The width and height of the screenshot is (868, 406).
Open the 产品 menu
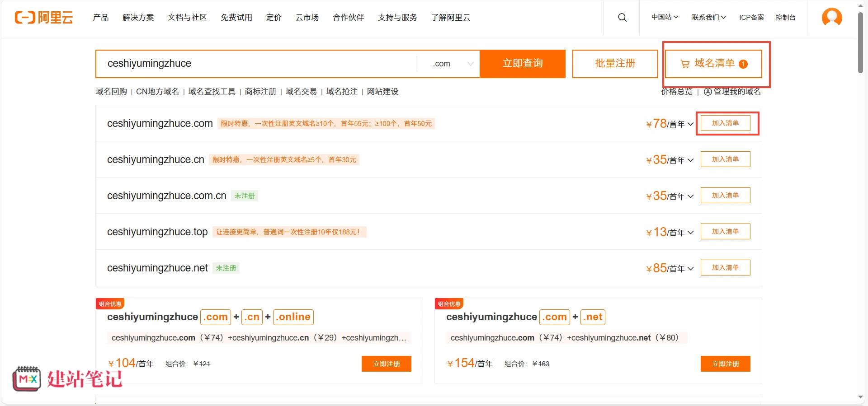point(101,18)
